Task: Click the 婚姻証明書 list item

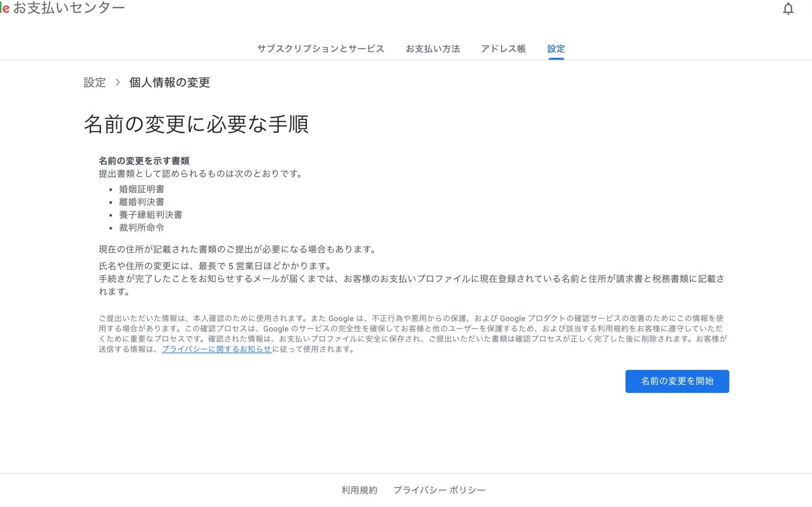Action: [142, 189]
